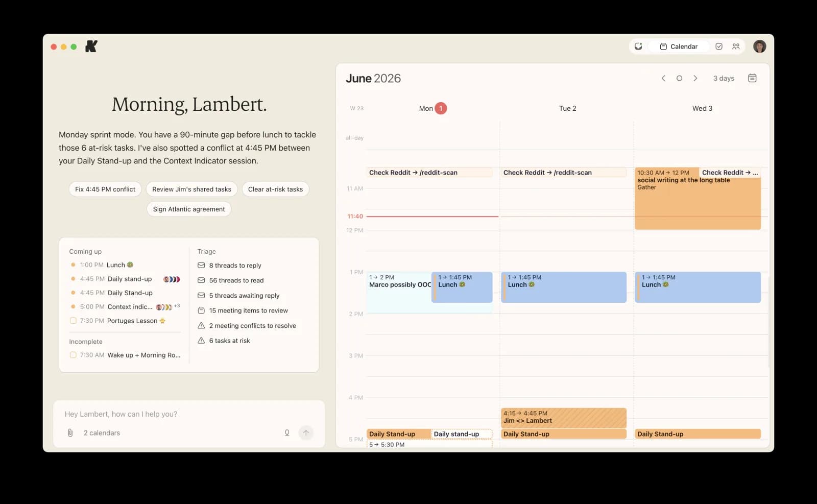Click the refresh sync icon in top toolbar
The image size is (817, 504).
638,46
